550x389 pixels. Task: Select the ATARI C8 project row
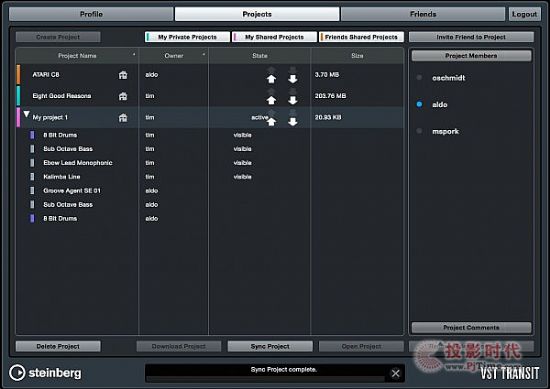[x=210, y=74]
